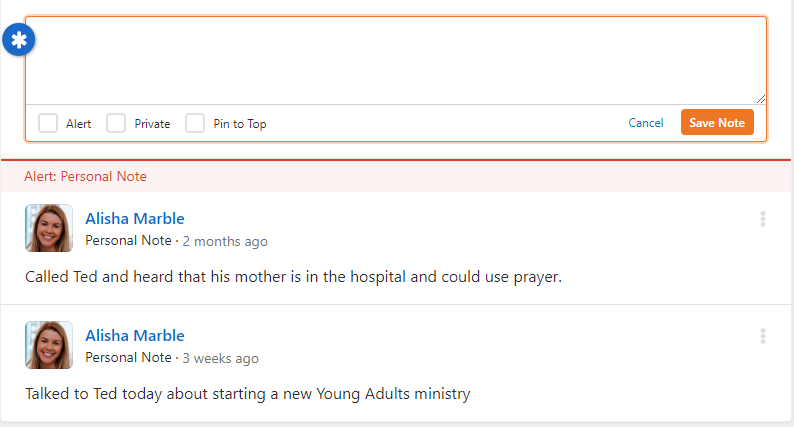Click the '2 months ago' timestamp
This screenshot has width=794, height=427.
(x=225, y=241)
